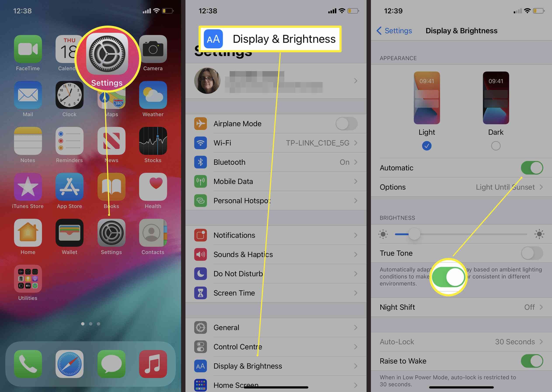Screen dimensions: 552x392
Task: Expand Display & Brightness settings
Action: click(276, 365)
